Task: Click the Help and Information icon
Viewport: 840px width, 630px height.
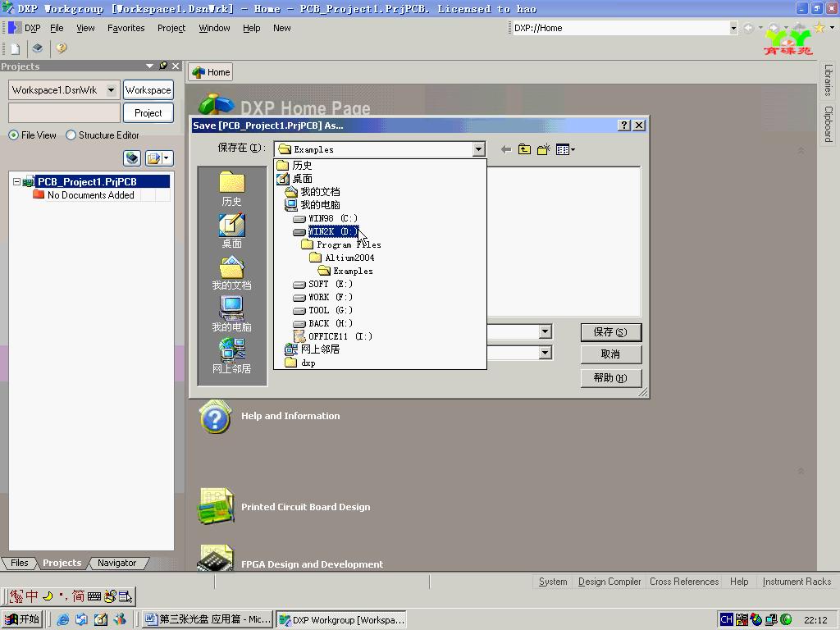Action: click(x=215, y=417)
